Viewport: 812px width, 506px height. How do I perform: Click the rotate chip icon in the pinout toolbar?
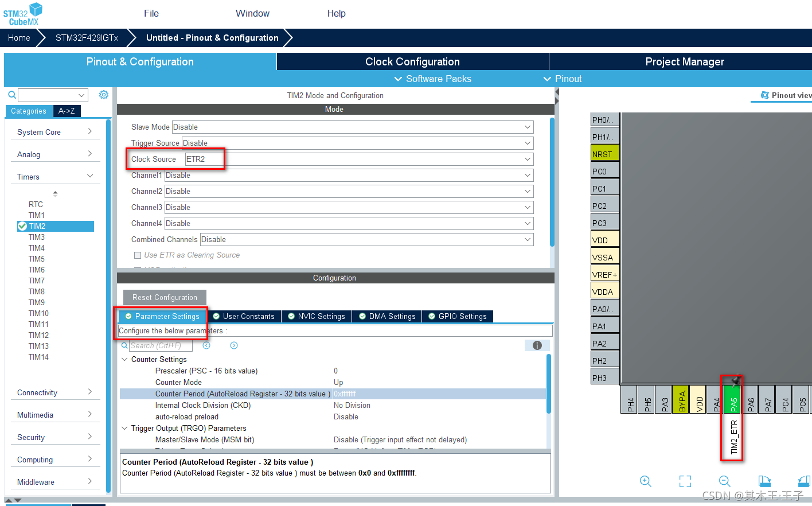pyautogui.click(x=764, y=481)
